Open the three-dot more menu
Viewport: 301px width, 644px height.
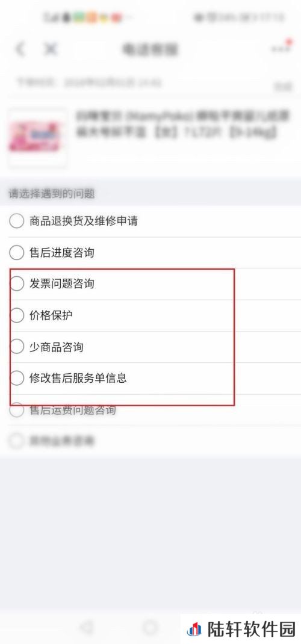tap(280, 48)
